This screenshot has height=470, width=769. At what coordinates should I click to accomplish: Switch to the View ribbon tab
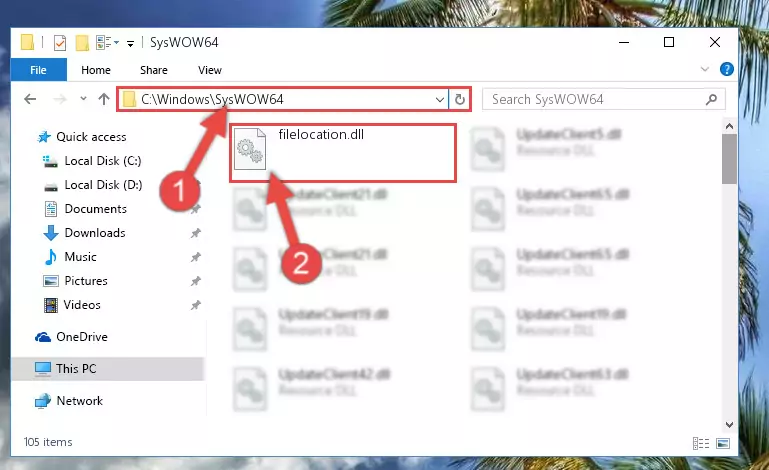pos(210,70)
